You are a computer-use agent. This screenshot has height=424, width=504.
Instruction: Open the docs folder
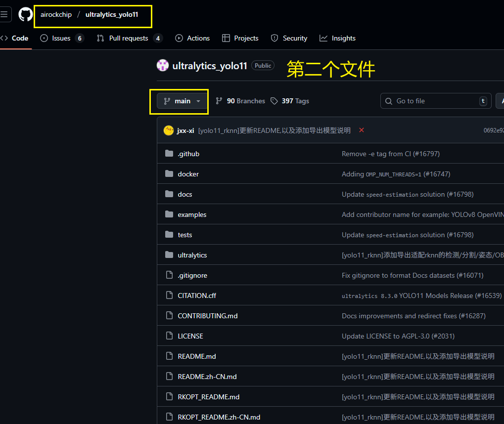click(x=185, y=194)
